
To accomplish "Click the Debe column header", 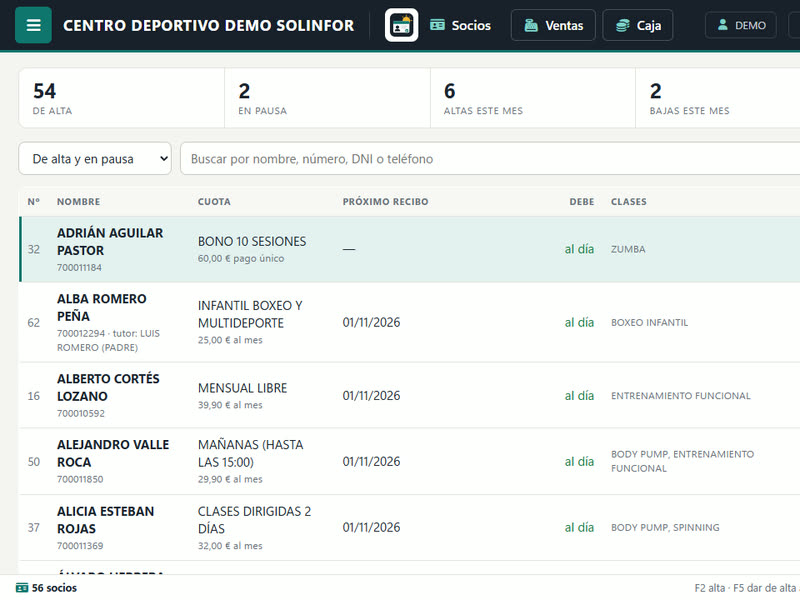I will tap(582, 202).
